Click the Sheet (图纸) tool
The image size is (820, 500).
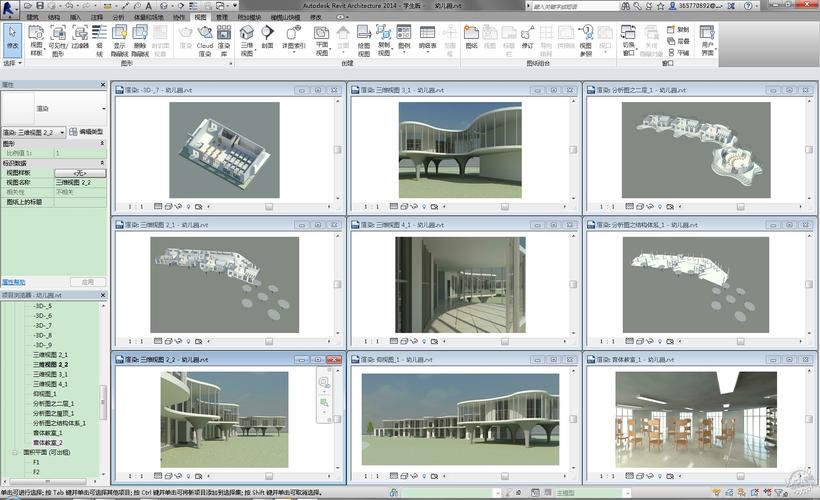pos(471,37)
